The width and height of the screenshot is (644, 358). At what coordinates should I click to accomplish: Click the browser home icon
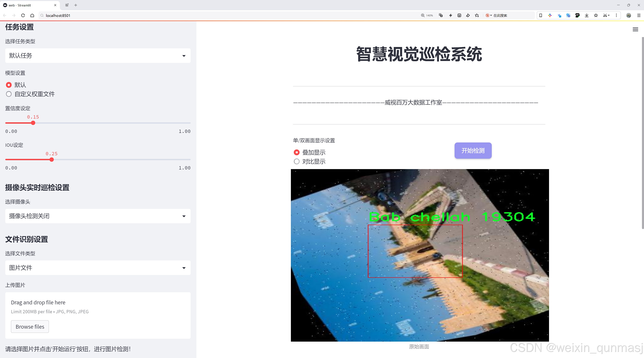[x=32, y=16]
